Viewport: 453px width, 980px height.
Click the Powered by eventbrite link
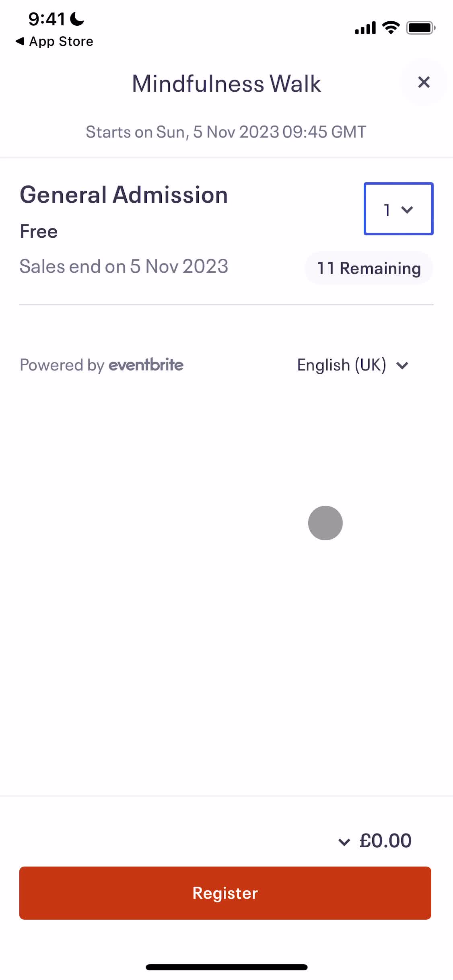(101, 365)
